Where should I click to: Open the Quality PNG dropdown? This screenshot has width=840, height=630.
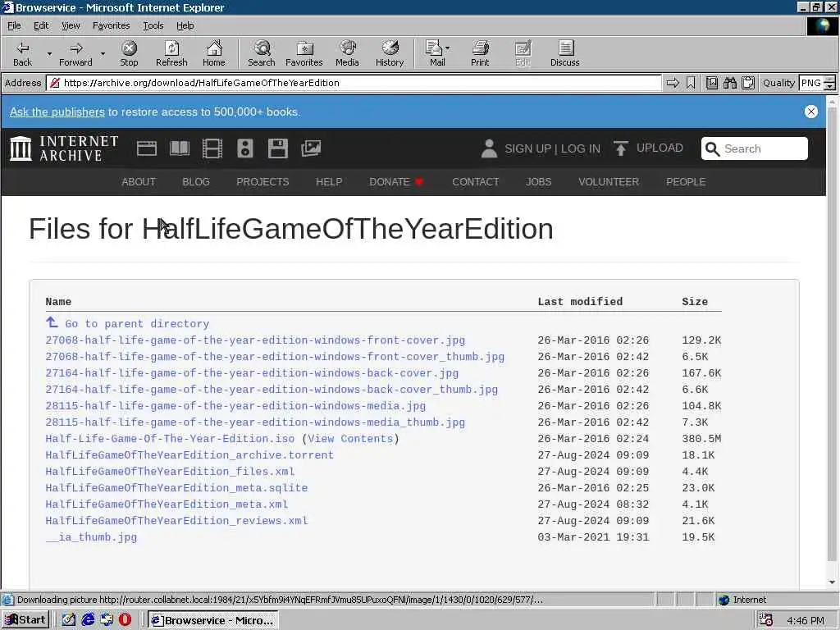click(829, 83)
